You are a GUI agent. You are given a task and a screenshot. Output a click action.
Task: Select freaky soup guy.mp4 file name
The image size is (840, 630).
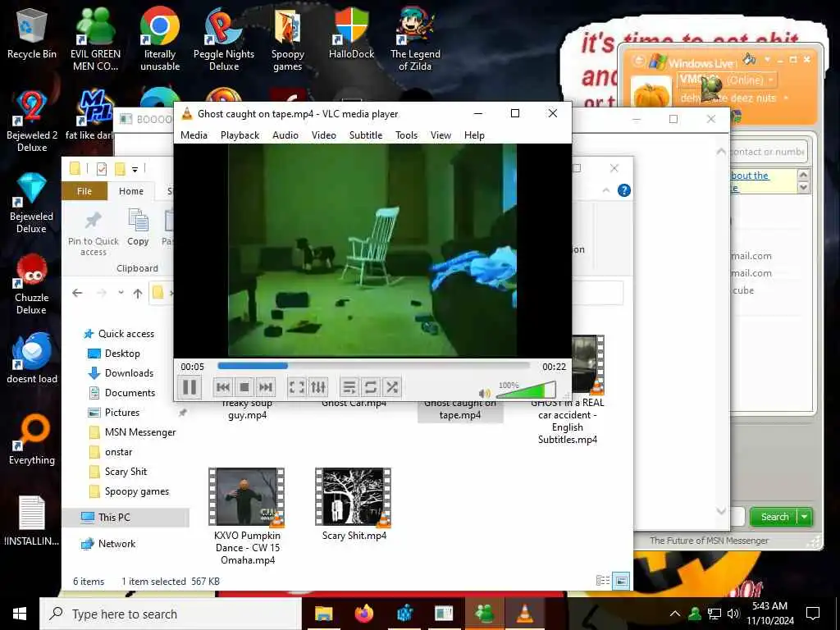pyautogui.click(x=247, y=409)
